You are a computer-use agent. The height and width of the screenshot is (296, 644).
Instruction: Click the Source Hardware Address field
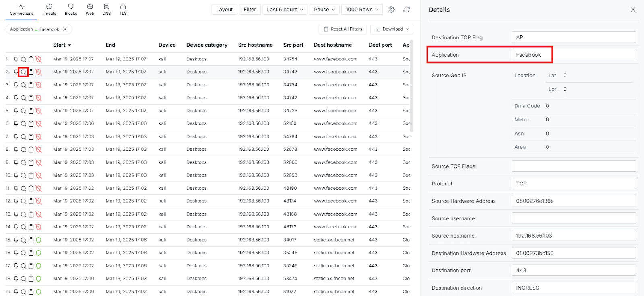[x=574, y=201]
